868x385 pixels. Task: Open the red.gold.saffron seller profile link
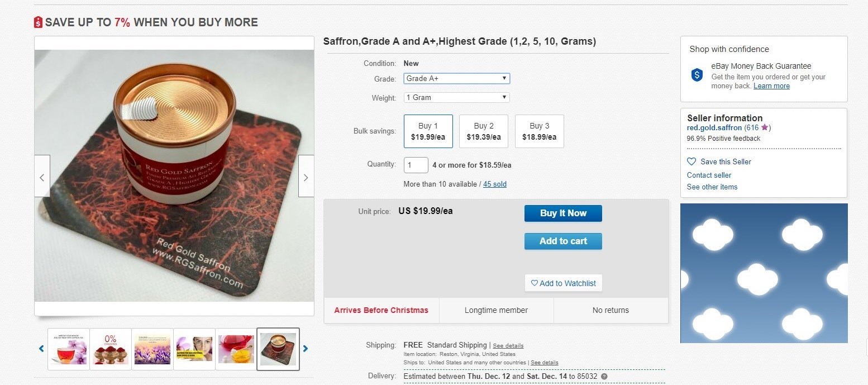pos(714,128)
